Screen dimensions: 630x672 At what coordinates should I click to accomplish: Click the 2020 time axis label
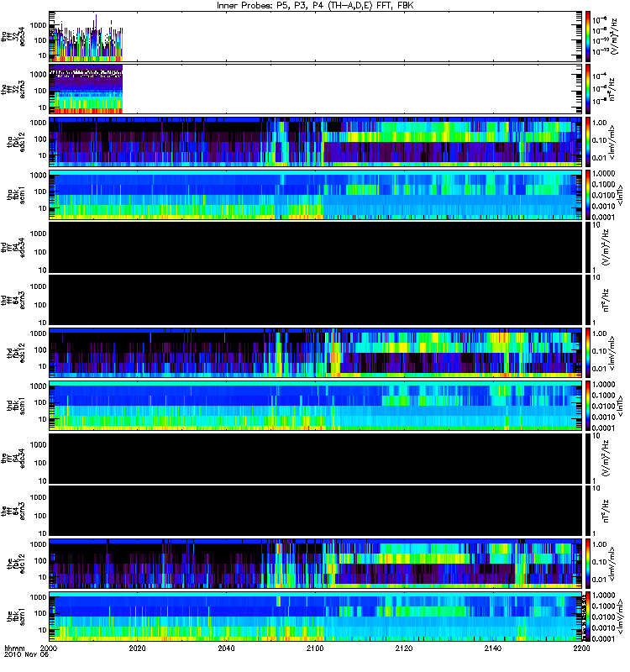pyautogui.click(x=137, y=648)
